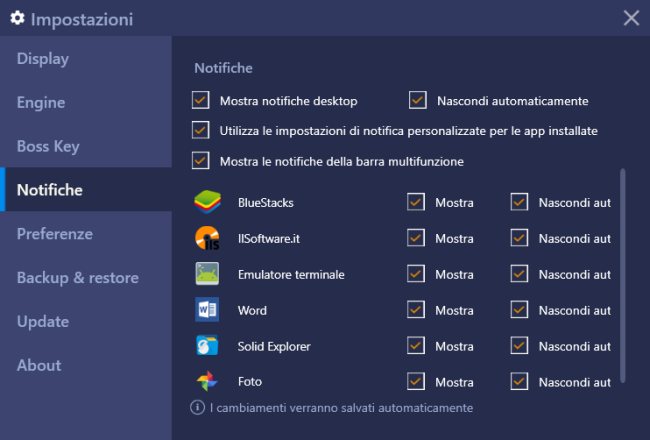Viewport: 650px width, 440px height.
Task: Disable Mostra le notifiche della barra multifunzione
Action: [201, 160]
